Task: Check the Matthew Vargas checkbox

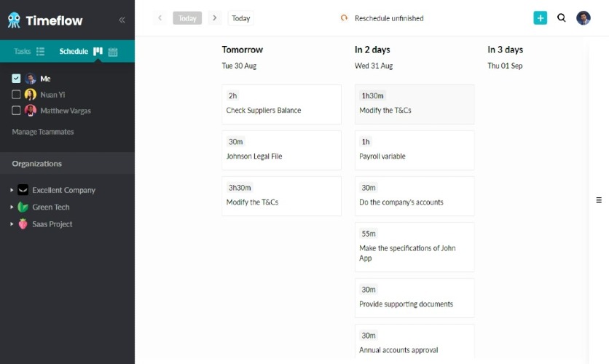Action: point(16,111)
